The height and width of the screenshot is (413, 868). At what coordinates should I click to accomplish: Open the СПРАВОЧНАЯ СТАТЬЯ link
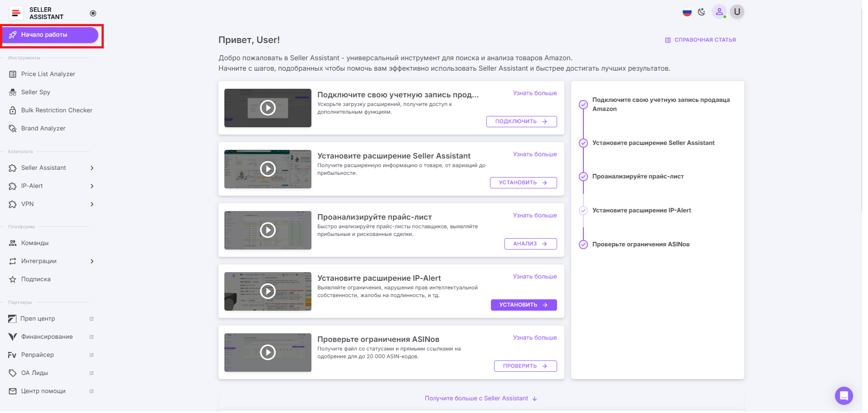[x=700, y=40]
